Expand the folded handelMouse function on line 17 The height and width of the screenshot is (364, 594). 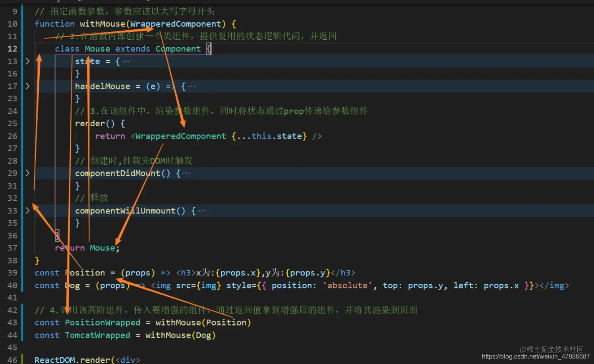(x=27, y=86)
